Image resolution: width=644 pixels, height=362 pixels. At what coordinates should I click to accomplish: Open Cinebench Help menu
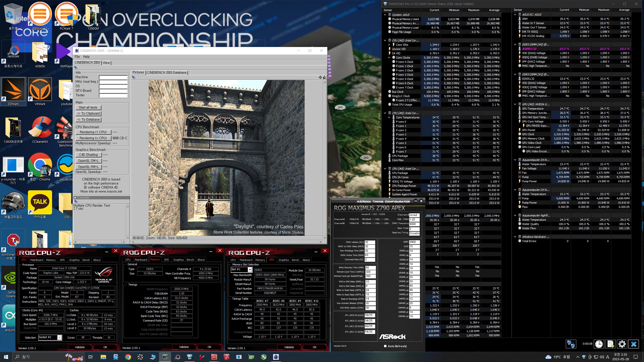pyautogui.click(x=86, y=57)
